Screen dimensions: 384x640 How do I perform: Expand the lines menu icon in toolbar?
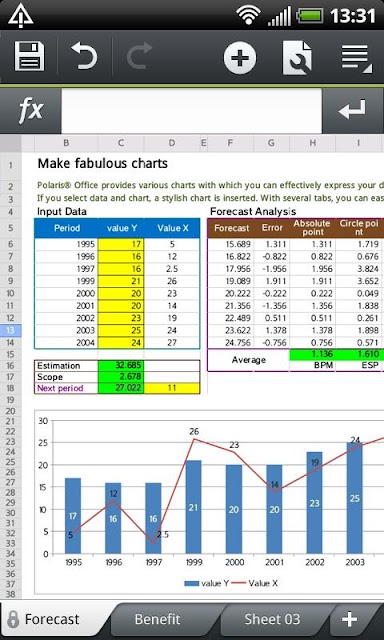(x=356, y=58)
